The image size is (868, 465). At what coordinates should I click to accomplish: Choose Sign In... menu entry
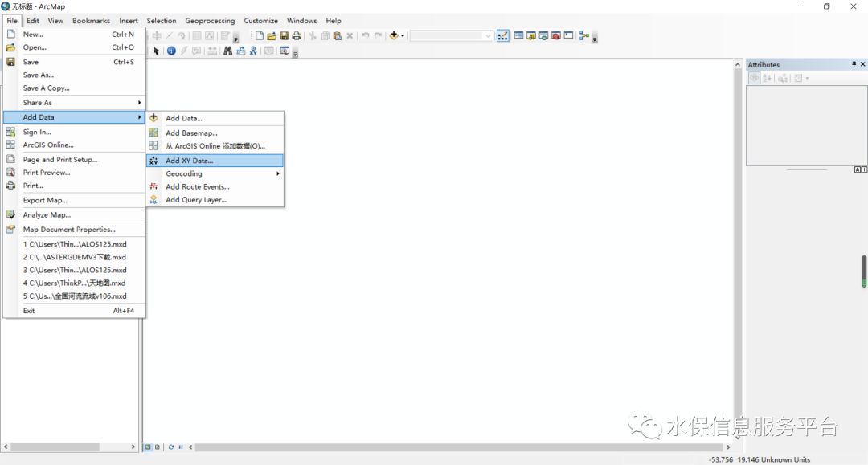(x=75, y=132)
